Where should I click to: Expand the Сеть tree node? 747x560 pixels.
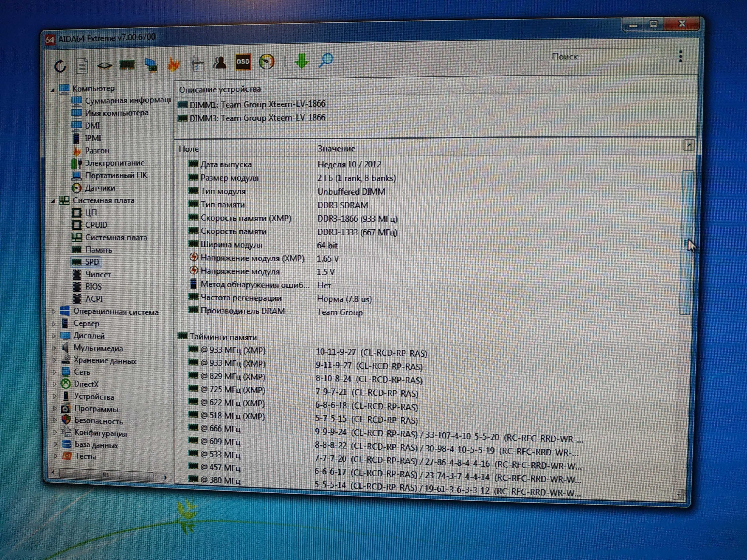55,372
